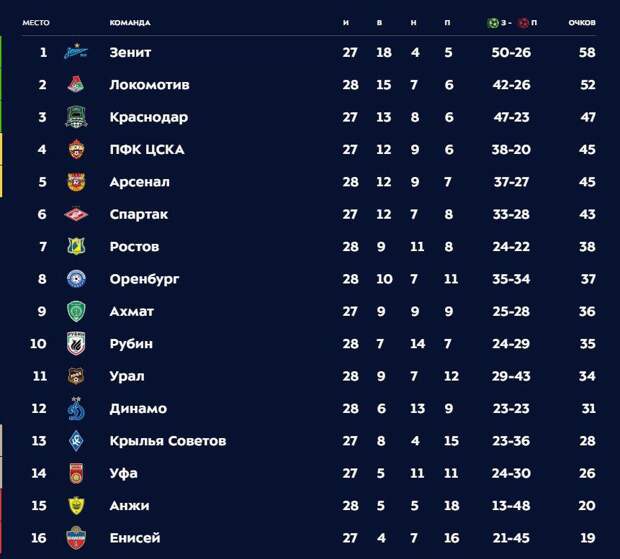Select the Ростов club badge
The width and height of the screenshot is (620, 559).
(76, 246)
